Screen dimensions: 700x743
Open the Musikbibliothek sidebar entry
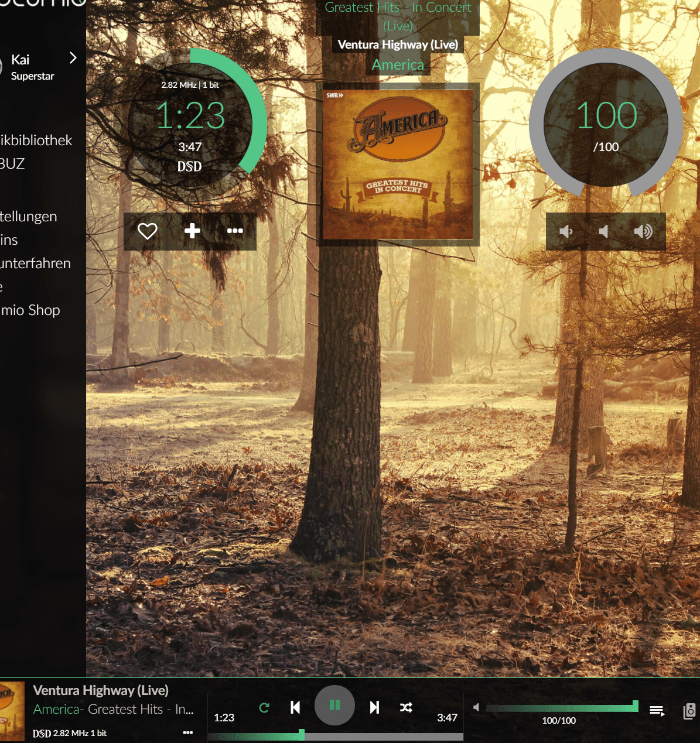(x=36, y=140)
